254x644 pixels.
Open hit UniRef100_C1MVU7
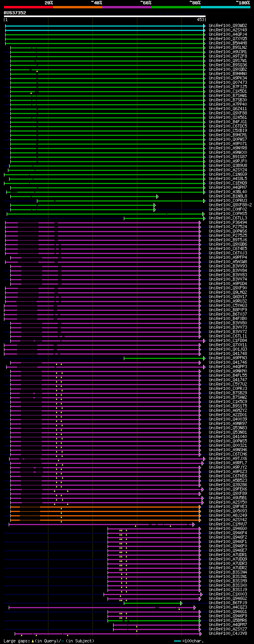(x=228, y=524)
